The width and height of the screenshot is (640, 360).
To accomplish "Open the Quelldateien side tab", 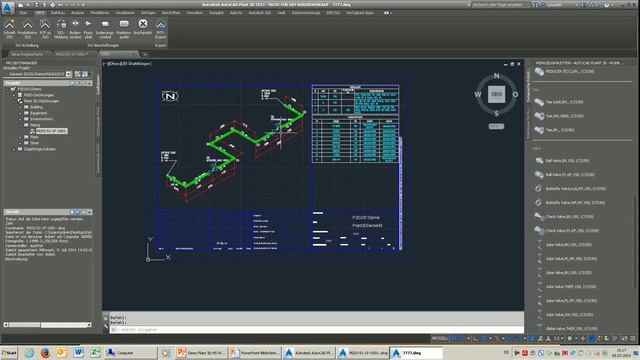I will pos(98,85).
